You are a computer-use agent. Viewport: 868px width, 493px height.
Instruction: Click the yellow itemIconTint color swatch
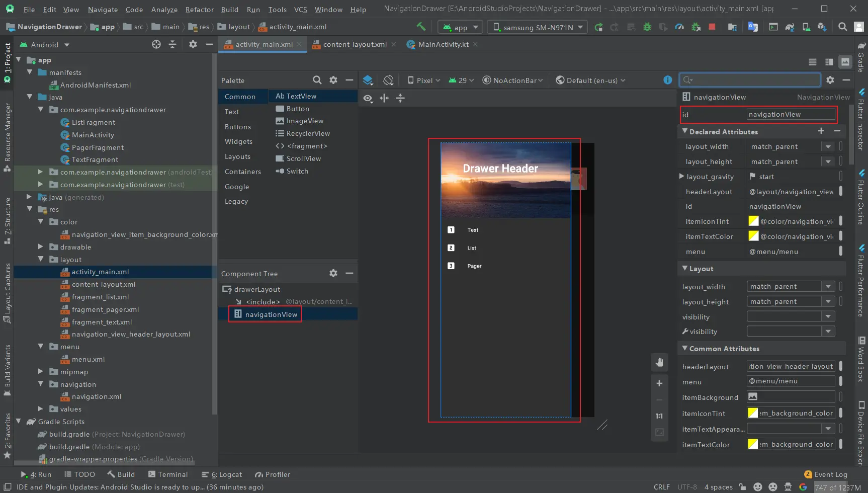pos(753,221)
